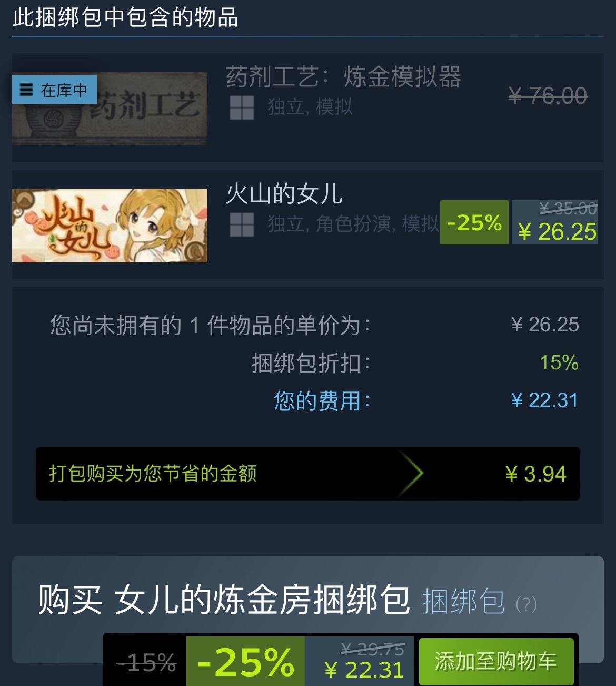Click the large -25% bundle discount label

[x=245, y=662]
